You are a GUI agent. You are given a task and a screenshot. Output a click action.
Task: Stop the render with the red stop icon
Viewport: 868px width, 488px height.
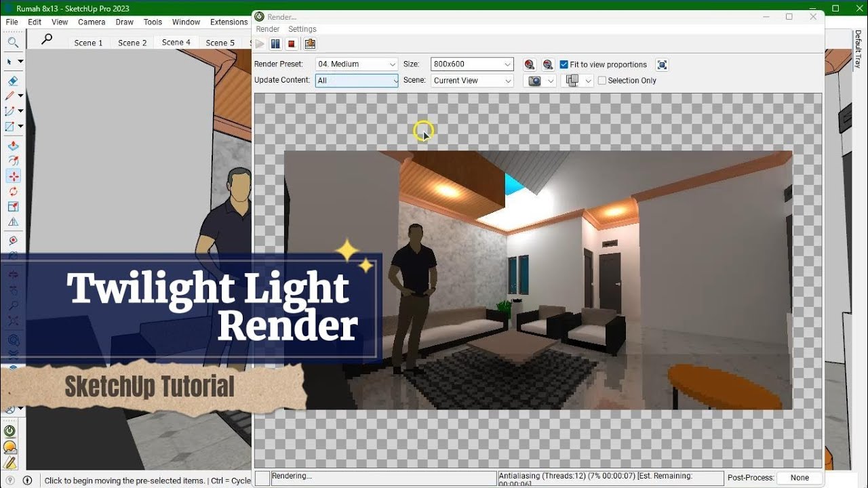tap(292, 44)
